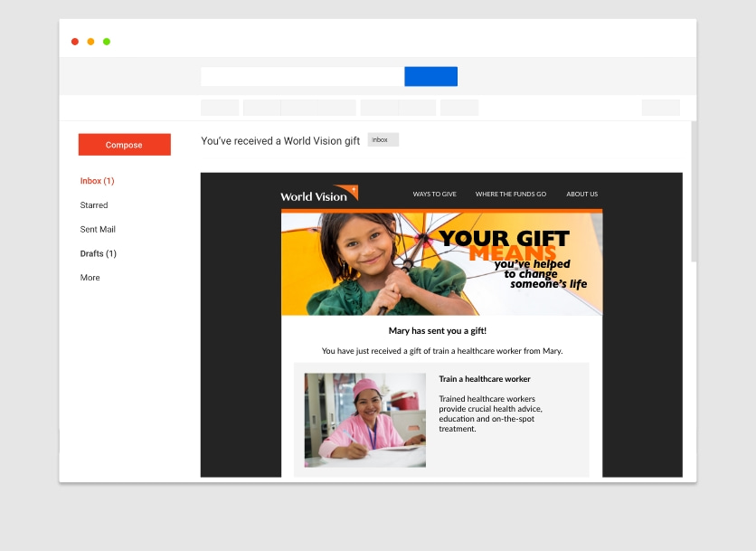Click the vertical scrollbar of the mail view
This screenshot has height=551, width=756.
[x=694, y=192]
